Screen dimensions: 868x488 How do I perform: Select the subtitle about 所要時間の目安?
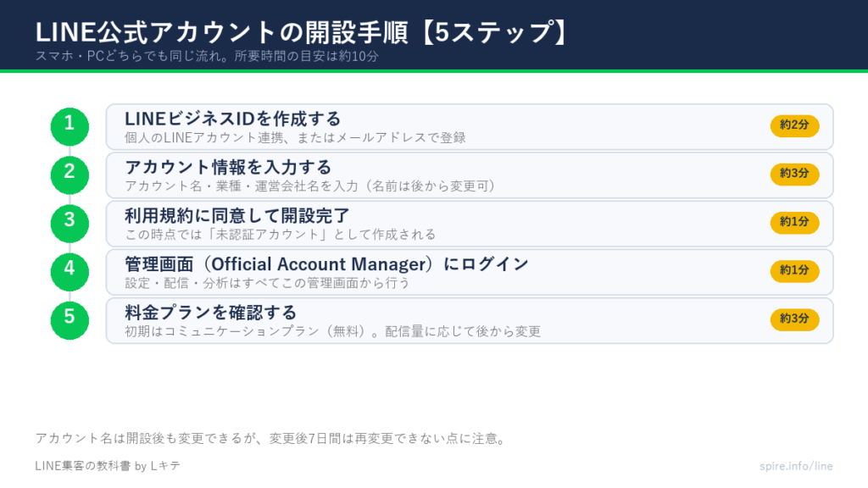click(207, 56)
